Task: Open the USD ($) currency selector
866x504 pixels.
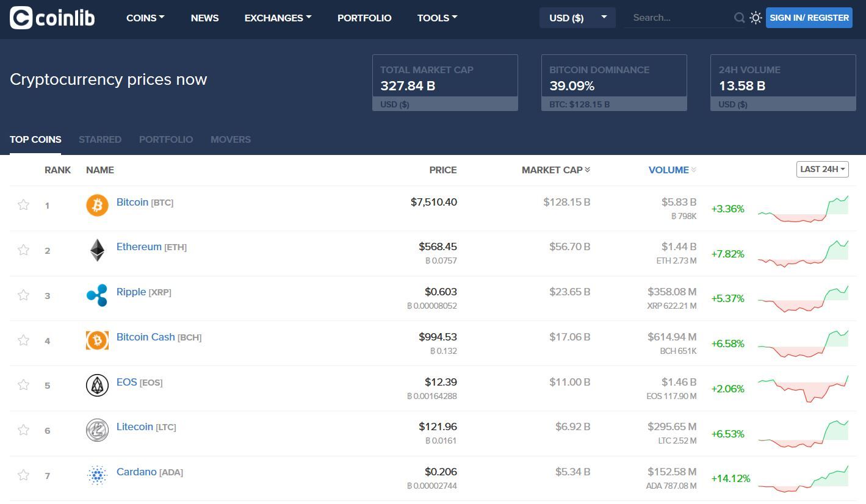Action: pyautogui.click(x=577, y=18)
